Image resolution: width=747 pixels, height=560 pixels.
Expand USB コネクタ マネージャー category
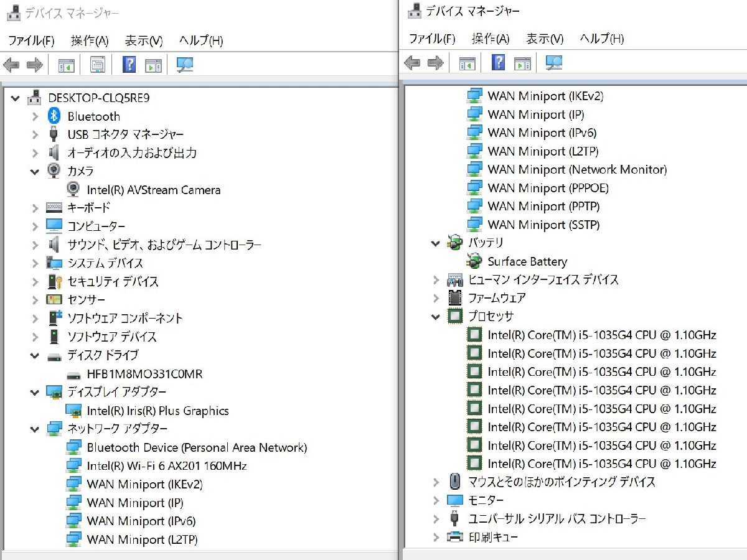click(35, 135)
